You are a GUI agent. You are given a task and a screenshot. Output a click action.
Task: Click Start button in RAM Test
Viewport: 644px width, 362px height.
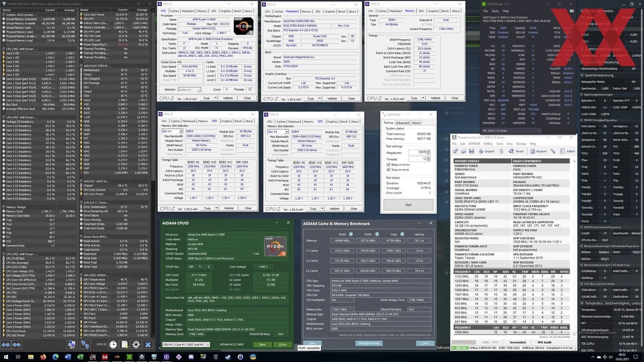(x=408, y=205)
